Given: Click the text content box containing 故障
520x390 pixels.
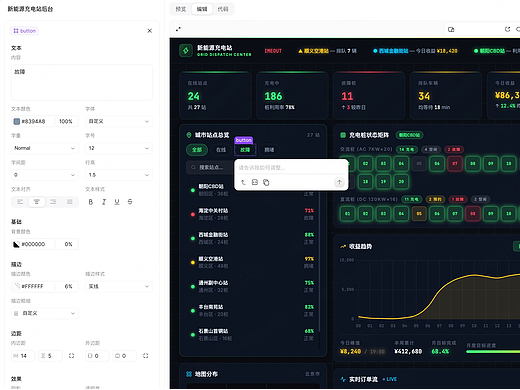Looking at the screenshot, I should [82, 82].
